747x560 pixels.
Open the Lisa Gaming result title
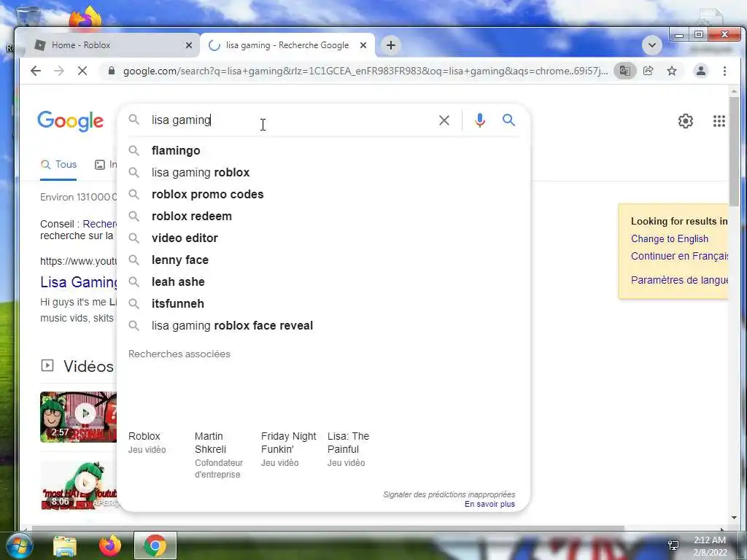pyautogui.click(x=79, y=282)
